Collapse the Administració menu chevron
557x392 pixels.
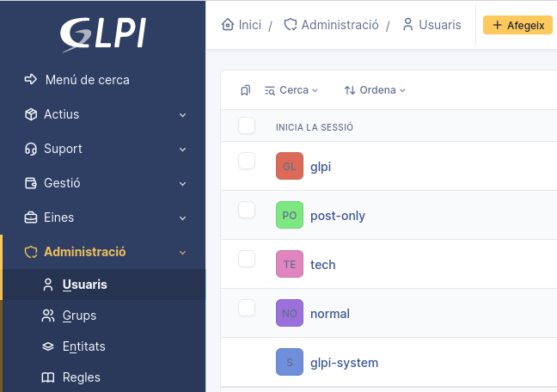pos(182,253)
